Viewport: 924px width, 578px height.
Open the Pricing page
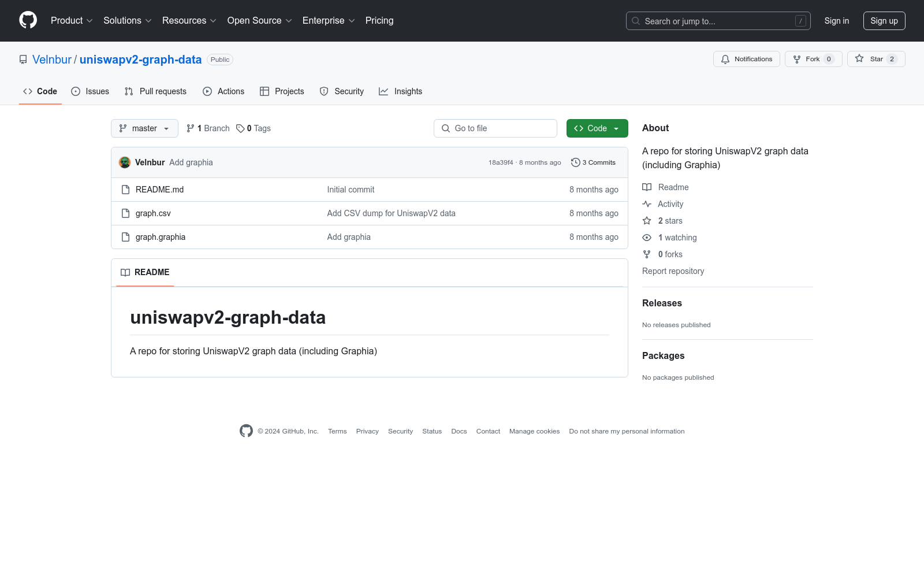pyautogui.click(x=379, y=21)
